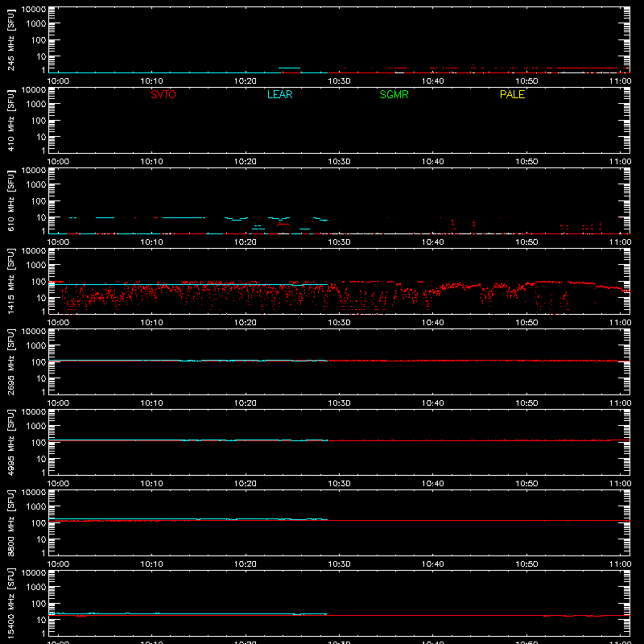644x644 pixels.
Task: Click 10:40 time label under 2695 MHz panel
Action: [x=433, y=403]
